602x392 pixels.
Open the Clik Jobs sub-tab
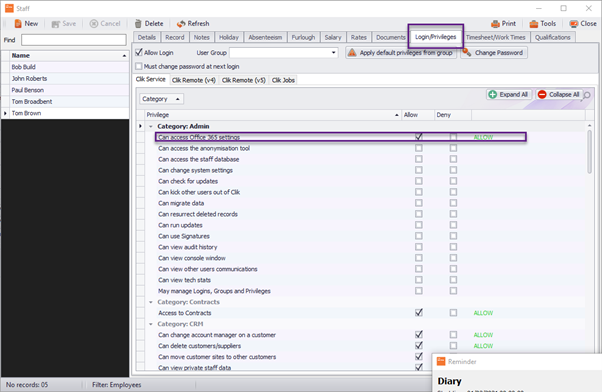tap(283, 80)
